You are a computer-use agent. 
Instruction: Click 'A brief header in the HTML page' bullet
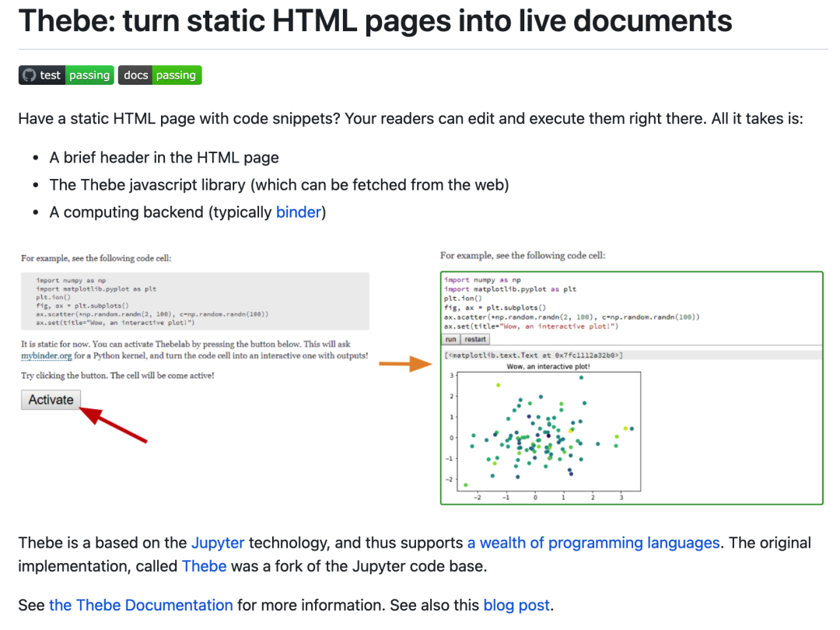click(x=164, y=157)
